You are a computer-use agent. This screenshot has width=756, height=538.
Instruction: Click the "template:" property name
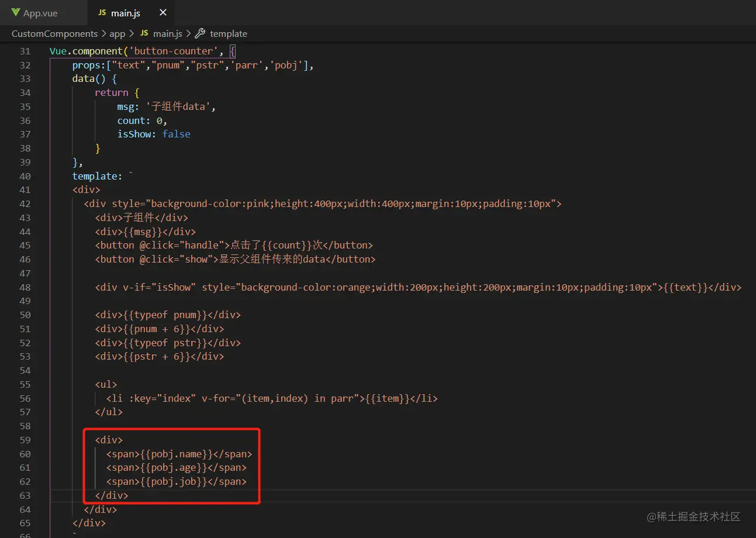[98, 176]
